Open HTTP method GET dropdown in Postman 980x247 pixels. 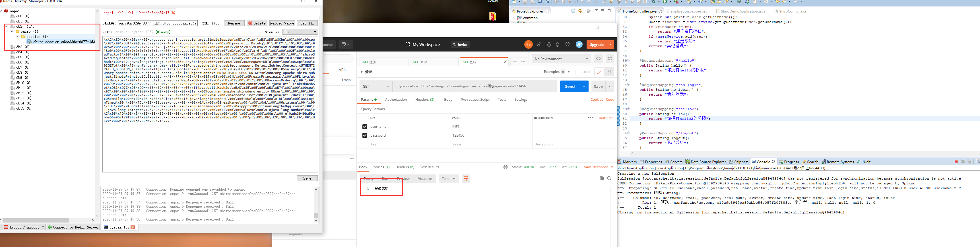(x=376, y=87)
